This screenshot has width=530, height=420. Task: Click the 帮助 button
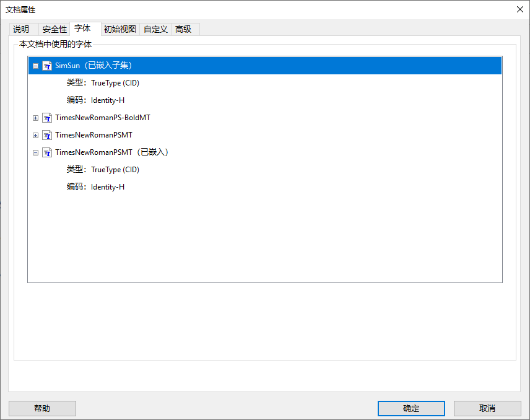tap(42, 408)
